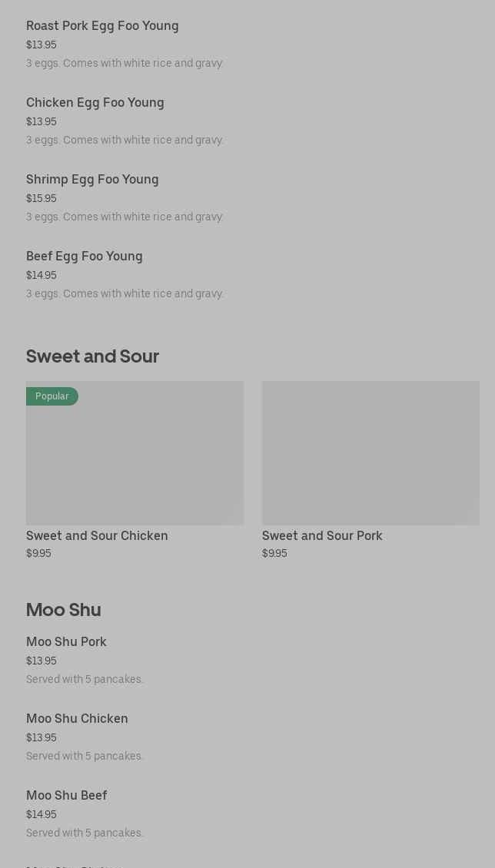Screen dimensions: 495x868
Task: Click the Sweet and Sour Chicken name
Action: (97, 536)
